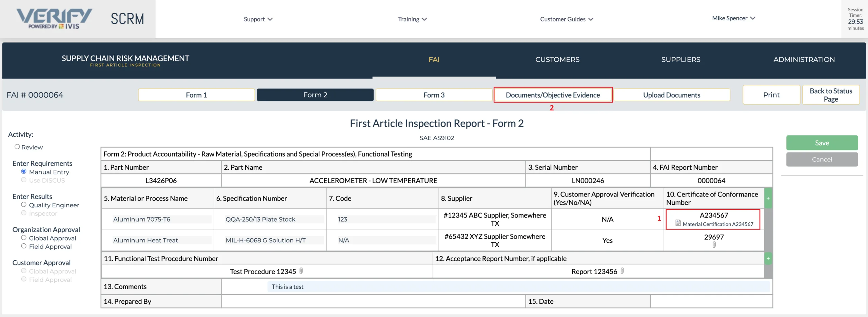868x317 pixels.
Task: Click the #65432 XYZ Supplier cell
Action: (x=495, y=240)
